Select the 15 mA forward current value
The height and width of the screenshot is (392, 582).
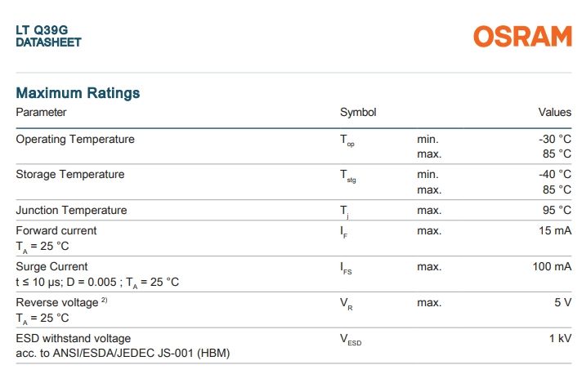click(x=555, y=230)
